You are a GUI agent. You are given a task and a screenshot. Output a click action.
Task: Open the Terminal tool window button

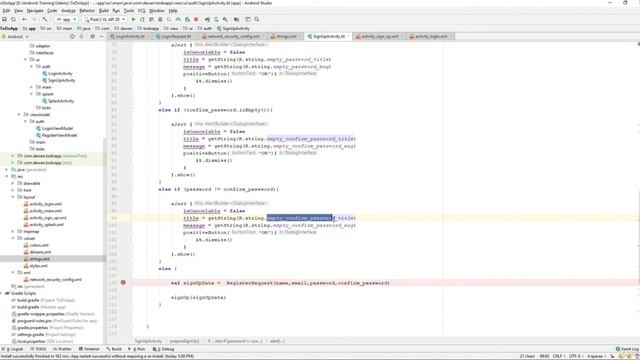click(89, 349)
